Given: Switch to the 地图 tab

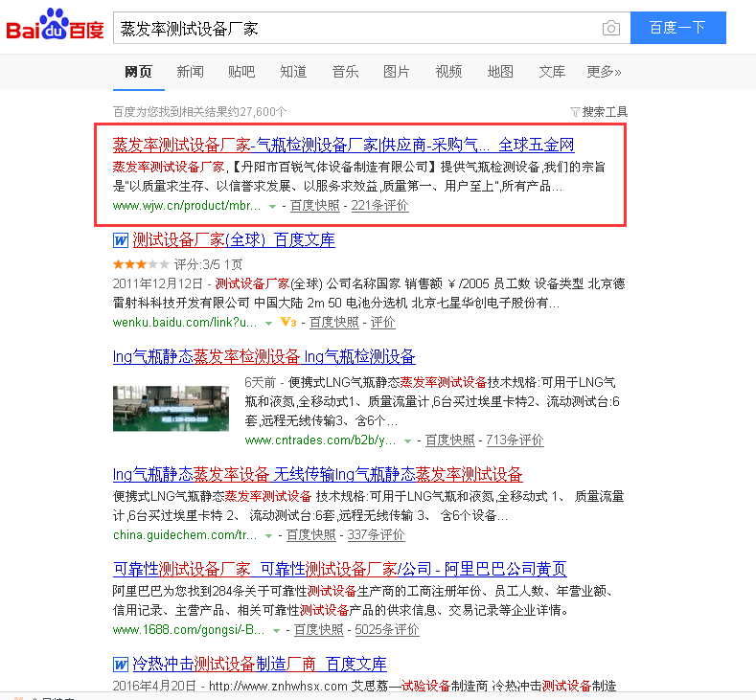Looking at the screenshot, I should click(x=500, y=72).
